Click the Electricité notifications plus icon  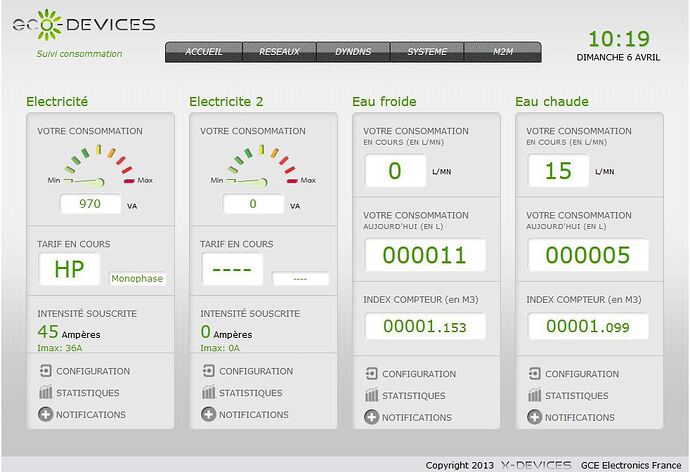(x=45, y=414)
